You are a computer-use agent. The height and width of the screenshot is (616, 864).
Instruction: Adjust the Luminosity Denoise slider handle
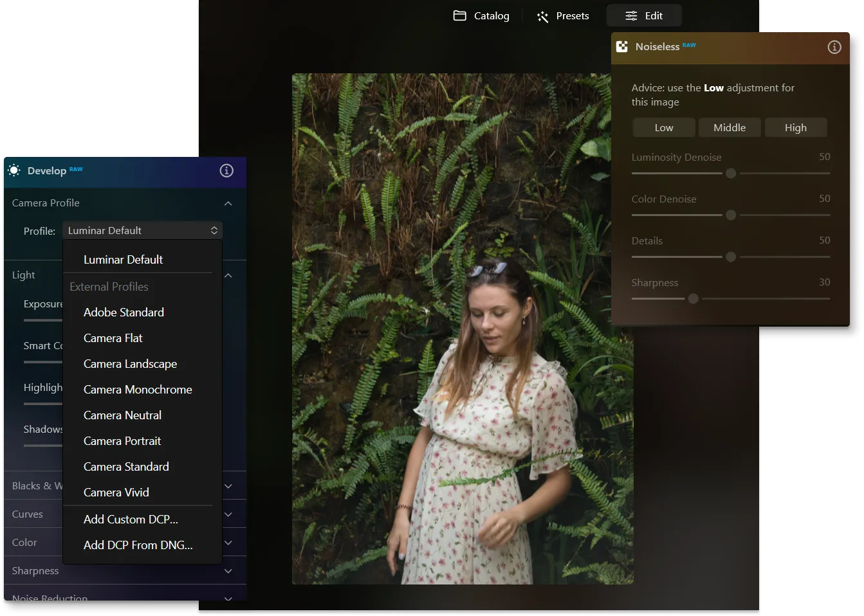pyautogui.click(x=731, y=173)
